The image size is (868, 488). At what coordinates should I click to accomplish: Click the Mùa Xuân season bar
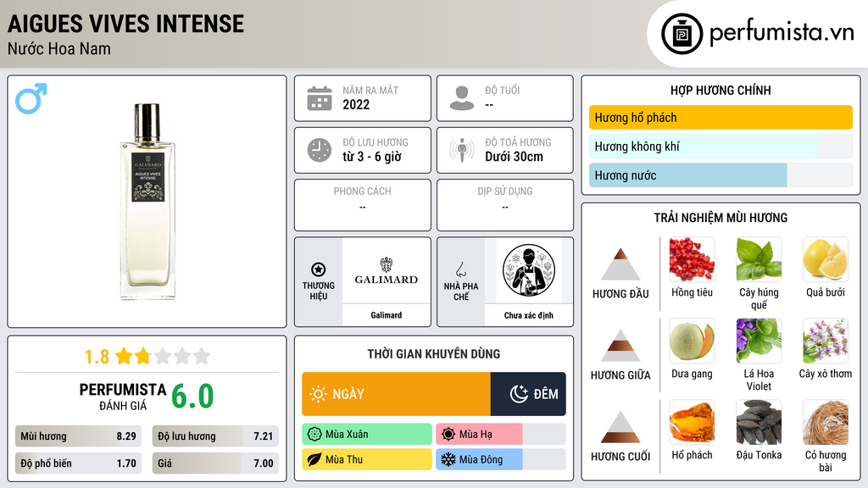click(367, 435)
